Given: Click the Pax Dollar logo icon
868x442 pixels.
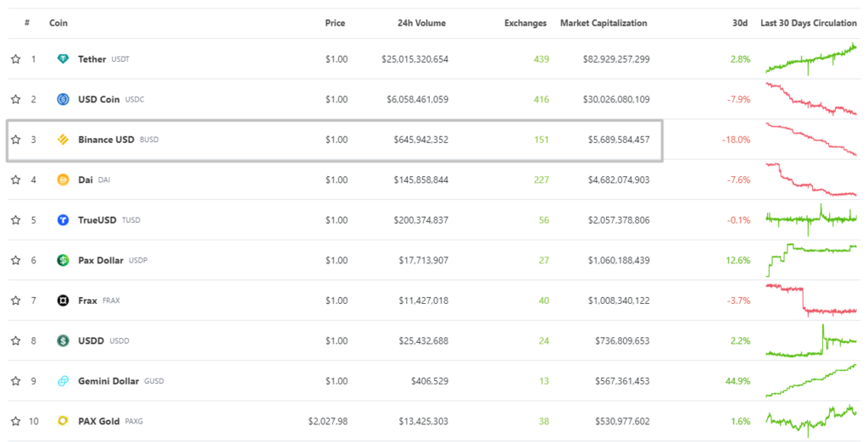Looking at the screenshot, I should click(63, 261).
